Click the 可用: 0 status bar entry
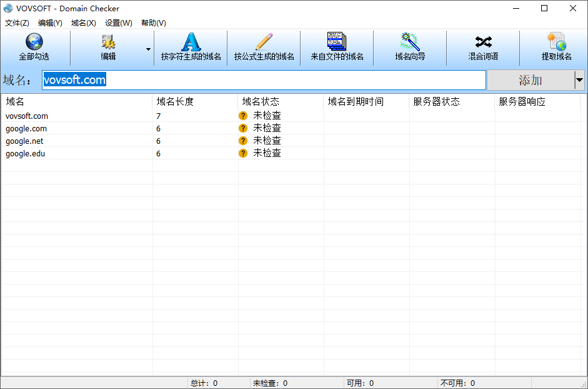588x389 pixels. tap(361, 383)
